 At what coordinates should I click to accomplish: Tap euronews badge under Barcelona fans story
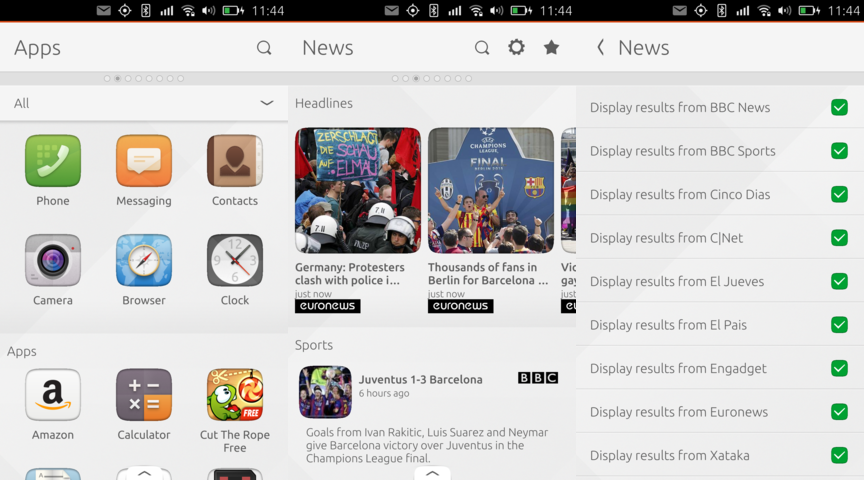461,306
